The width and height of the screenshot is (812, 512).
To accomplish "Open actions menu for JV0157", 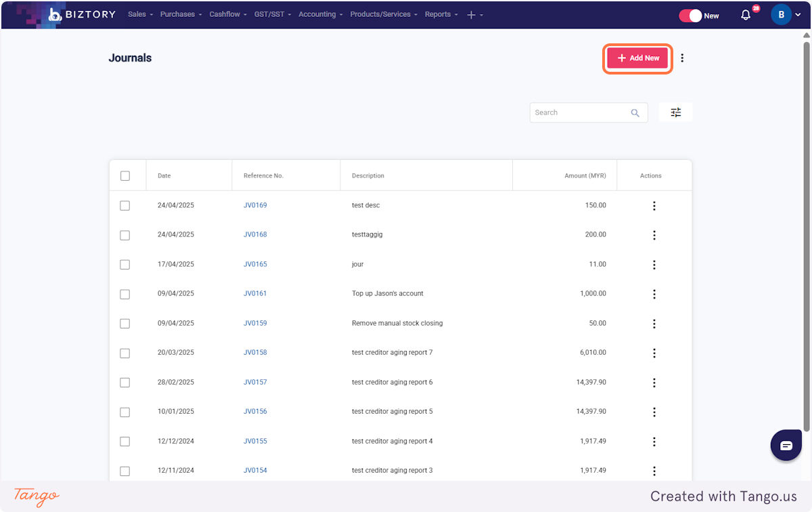I will [x=654, y=383].
